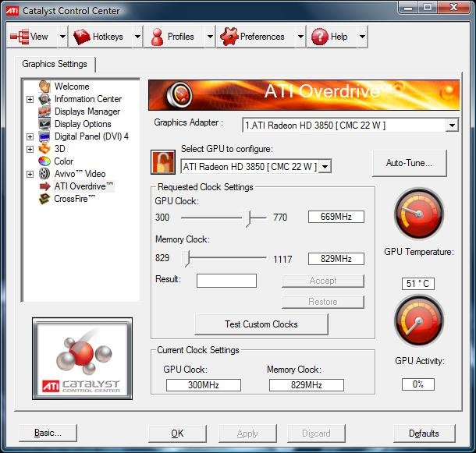The width and height of the screenshot is (476, 453).
Task: Click the 0% GPU Activity readout
Action: coord(418,384)
